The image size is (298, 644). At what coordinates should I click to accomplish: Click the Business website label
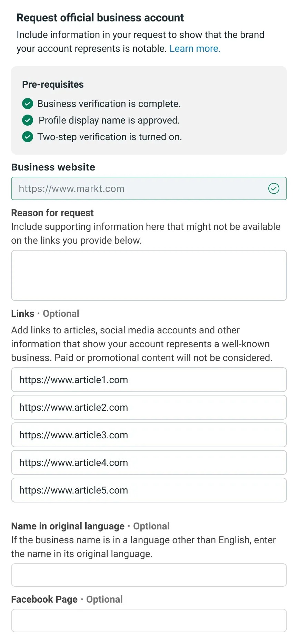(x=53, y=167)
